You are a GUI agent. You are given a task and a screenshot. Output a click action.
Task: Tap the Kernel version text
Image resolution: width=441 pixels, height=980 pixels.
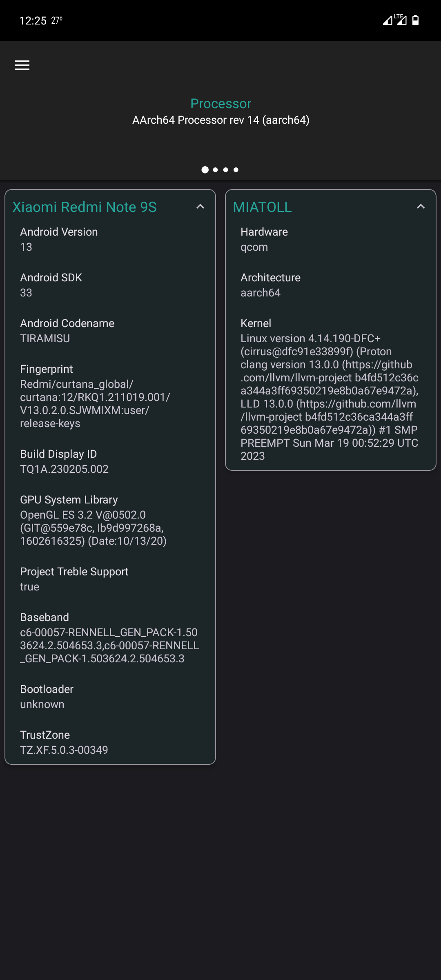(x=329, y=397)
